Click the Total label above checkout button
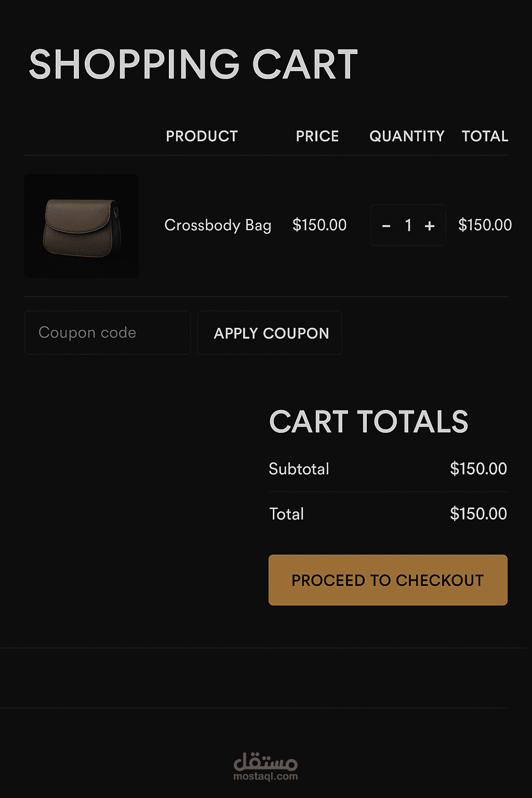Screen dimensions: 532x798 (286, 514)
